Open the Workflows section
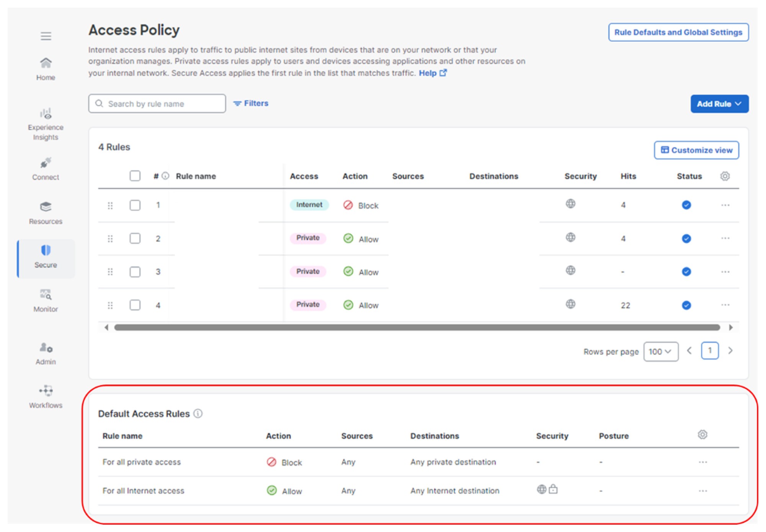 (46, 397)
